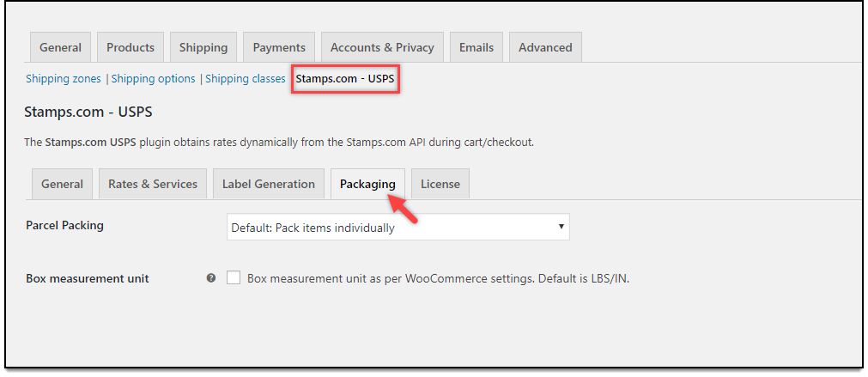This screenshot has height=377, width=868.
Task: Click the Box measurement unit help icon
Action: [x=211, y=278]
